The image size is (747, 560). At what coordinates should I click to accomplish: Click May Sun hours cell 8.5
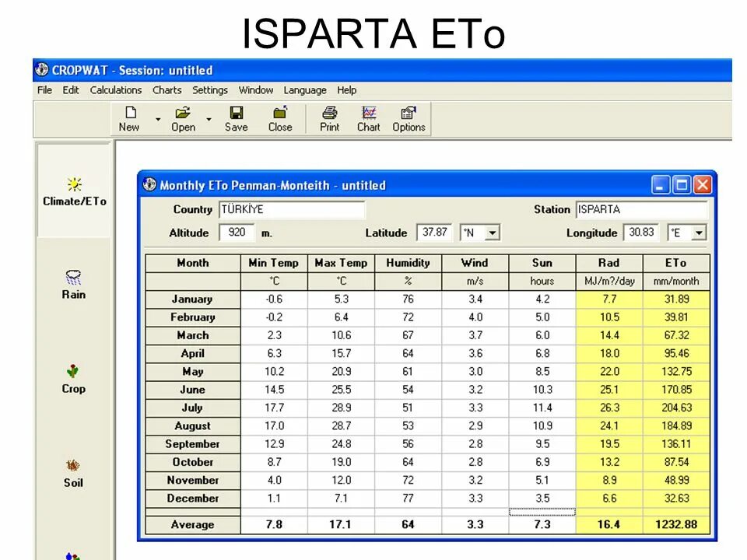pos(542,372)
